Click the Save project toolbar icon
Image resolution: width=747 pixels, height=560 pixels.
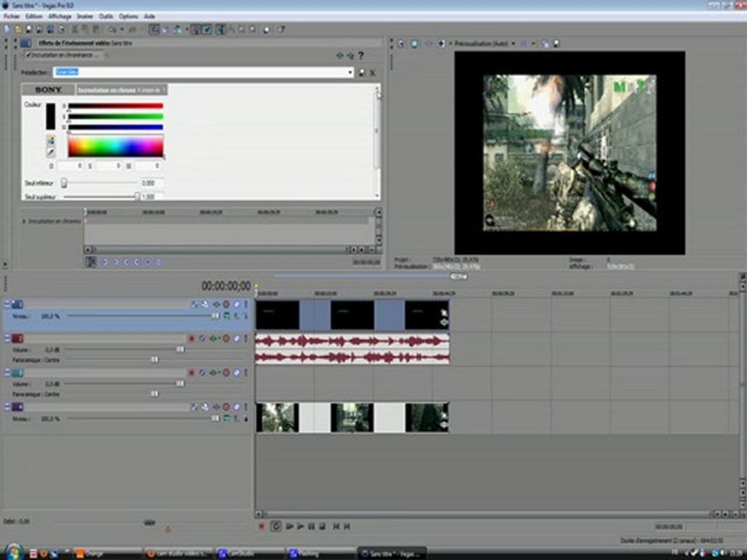[x=29, y=30]
